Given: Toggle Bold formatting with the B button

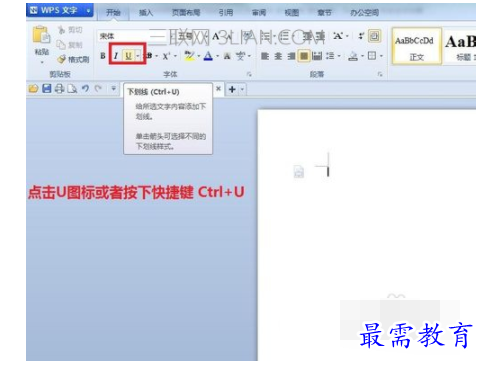Looking at the screenshot, I should click(x=103, y=56).
